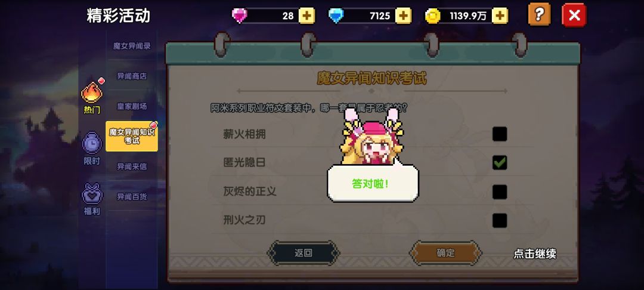Tap 点击继续 to continue

point(535,254)
